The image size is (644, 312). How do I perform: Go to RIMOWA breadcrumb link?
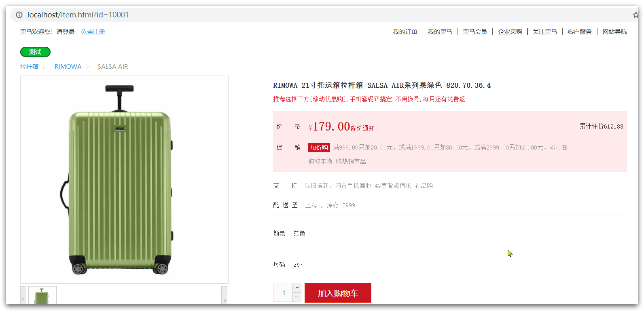(x=68, y=67)
